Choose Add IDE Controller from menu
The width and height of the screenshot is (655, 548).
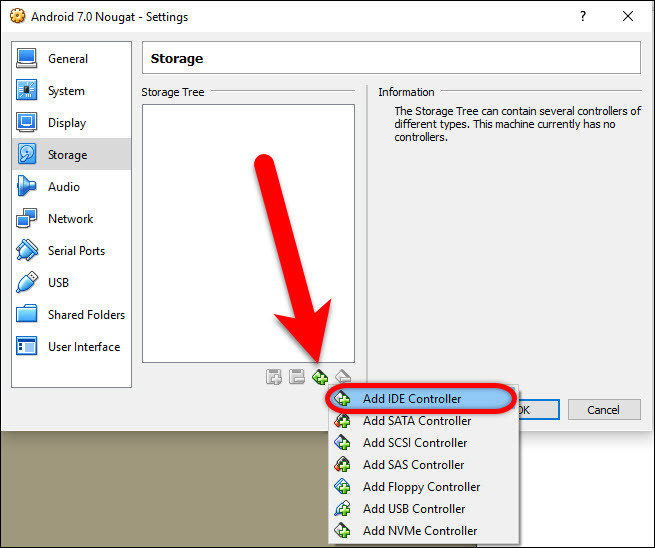pyautogui.click(x=421, y=399)
